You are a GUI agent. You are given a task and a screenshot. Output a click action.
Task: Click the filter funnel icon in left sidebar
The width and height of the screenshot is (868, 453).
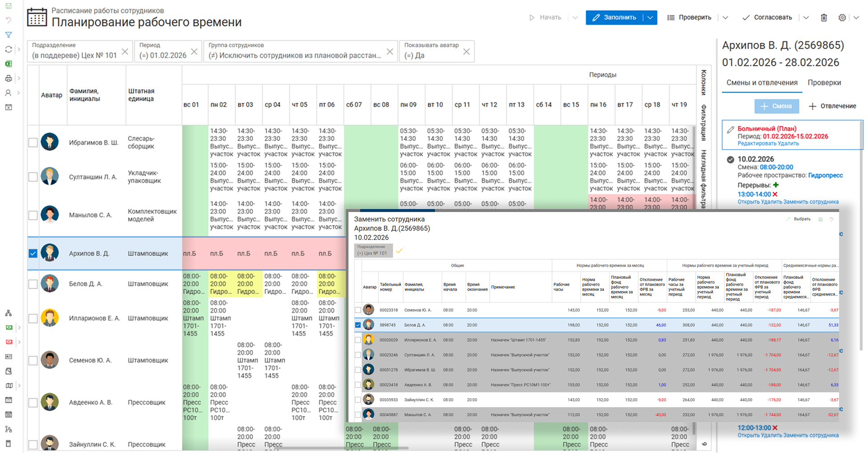pos(9,35)
